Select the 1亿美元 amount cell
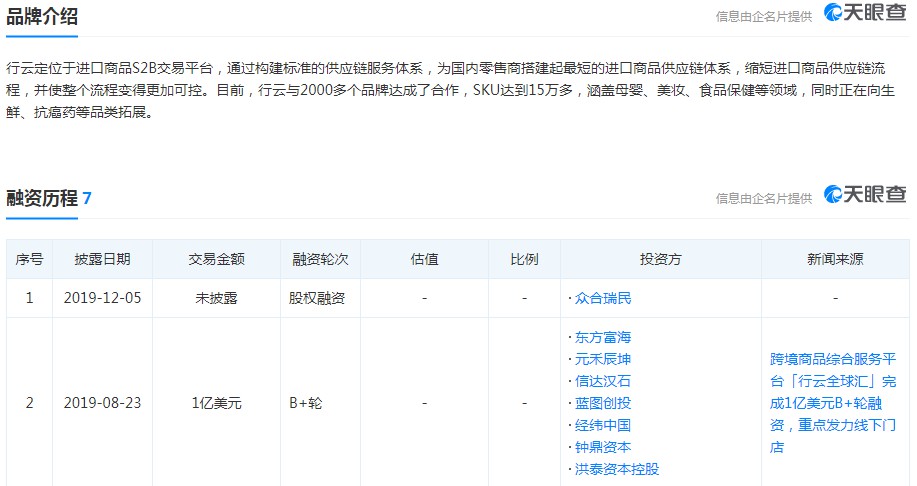 216,403
